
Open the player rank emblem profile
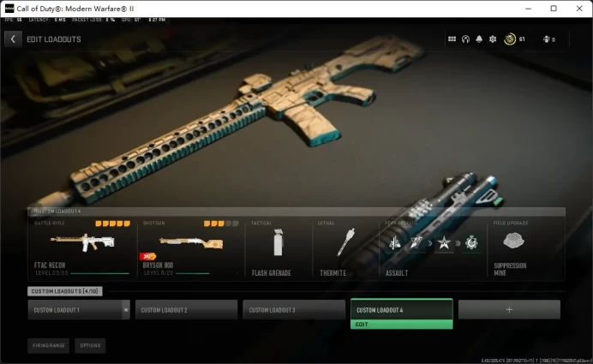point(510,39)
